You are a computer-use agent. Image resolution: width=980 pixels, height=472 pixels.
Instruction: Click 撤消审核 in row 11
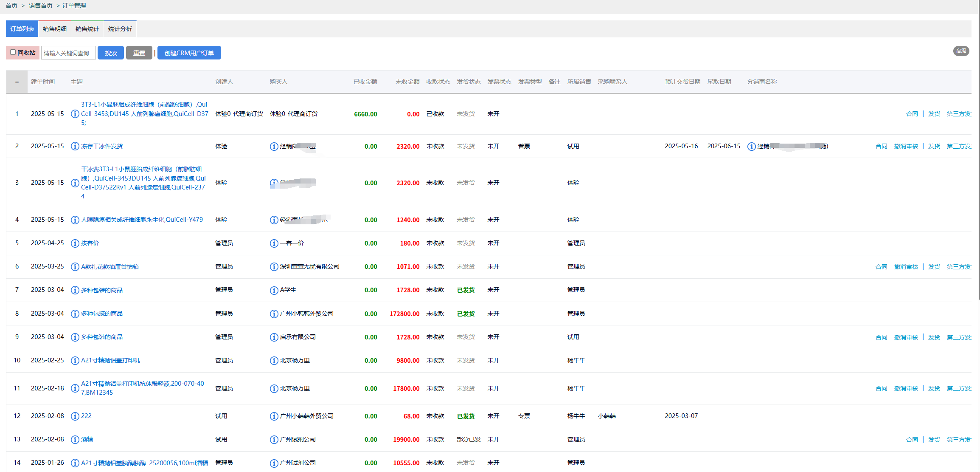point(906,388)
